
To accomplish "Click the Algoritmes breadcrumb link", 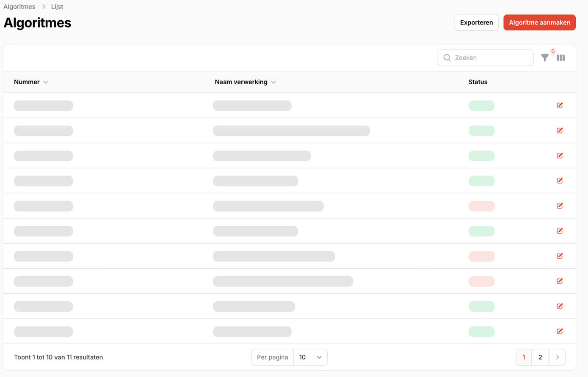I will pyautogui.click(x=19, y=7).
